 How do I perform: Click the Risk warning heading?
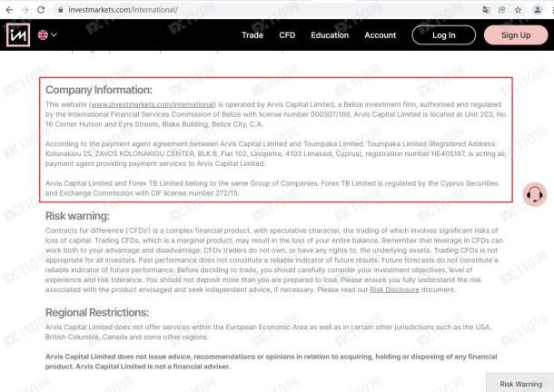tap(77, 216)
